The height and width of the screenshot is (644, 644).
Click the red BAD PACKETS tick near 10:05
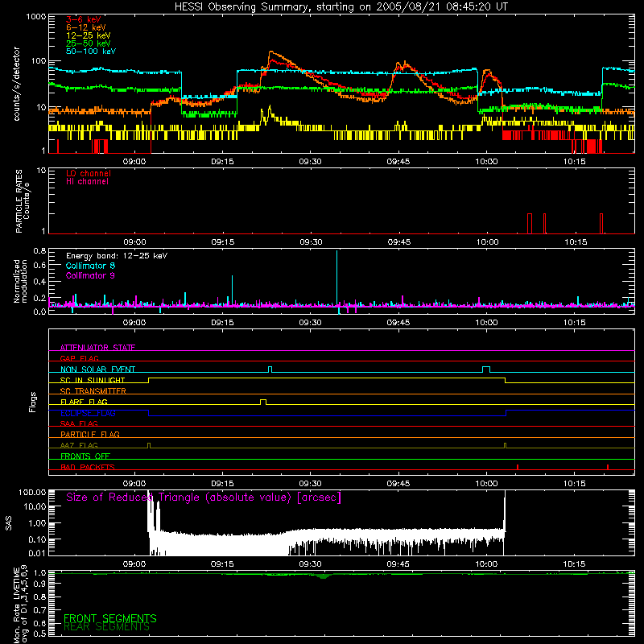518,467
